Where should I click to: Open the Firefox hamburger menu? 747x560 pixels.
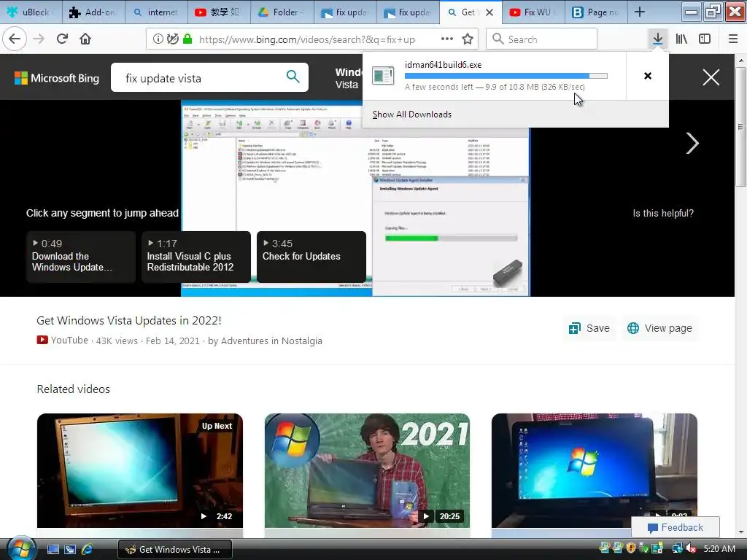tap(733, 39)
